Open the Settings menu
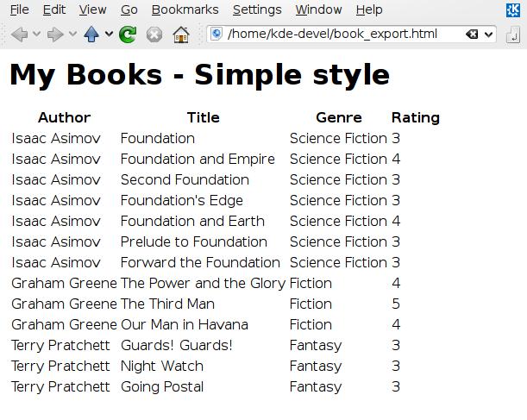This screenshot has width=527, height=420. (257, 9)
